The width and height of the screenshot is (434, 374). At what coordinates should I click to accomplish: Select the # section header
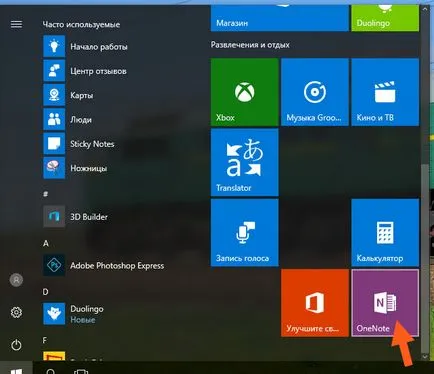click(x=46, y=194)
